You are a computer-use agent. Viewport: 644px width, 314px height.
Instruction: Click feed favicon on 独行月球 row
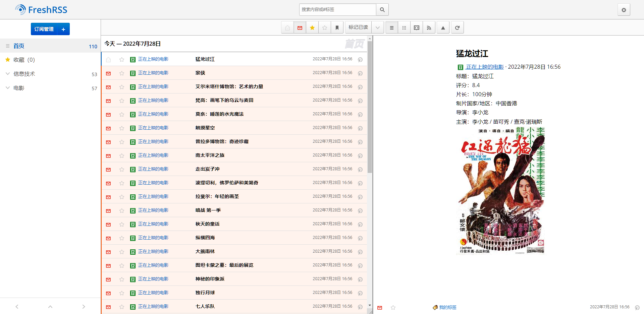click(x=133, y=293)
